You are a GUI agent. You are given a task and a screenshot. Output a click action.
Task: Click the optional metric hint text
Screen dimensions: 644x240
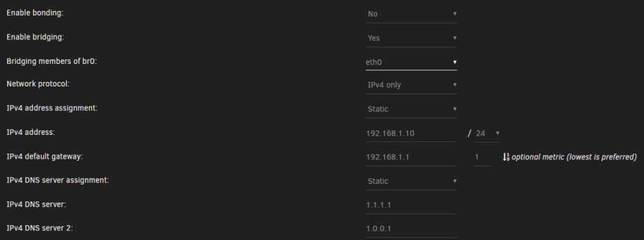(574, 157)
